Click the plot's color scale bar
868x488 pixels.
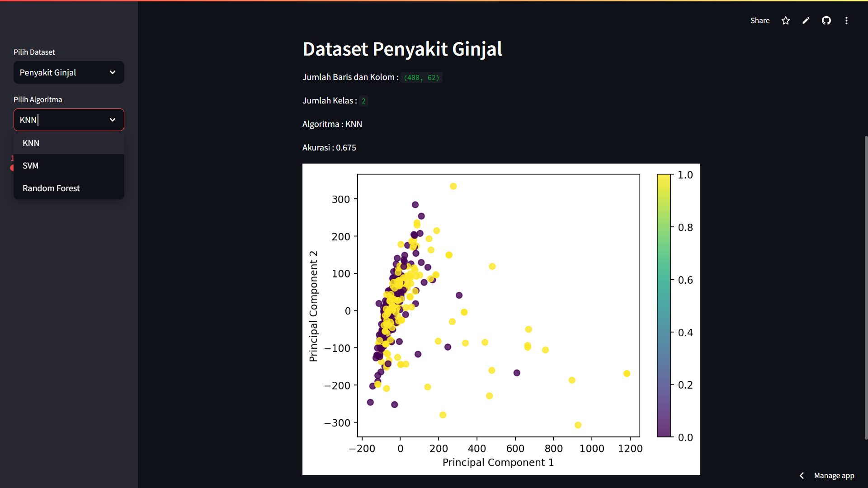click(664, 305)
